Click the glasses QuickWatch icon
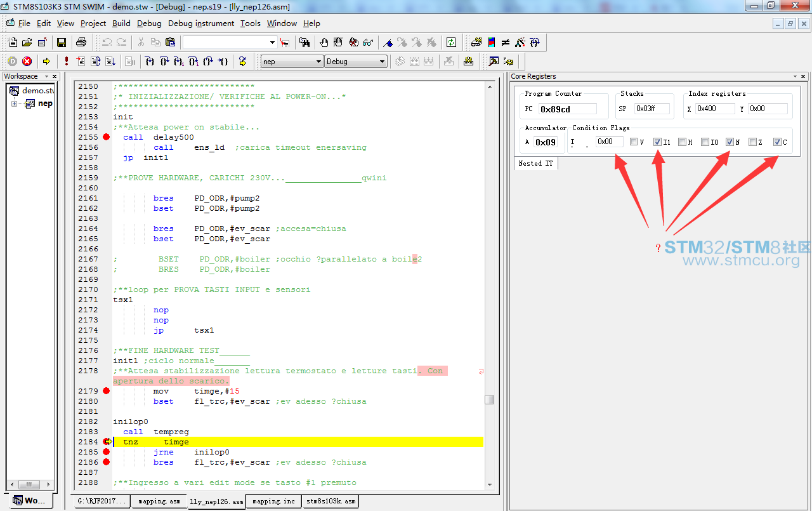 tap(368, 43)
